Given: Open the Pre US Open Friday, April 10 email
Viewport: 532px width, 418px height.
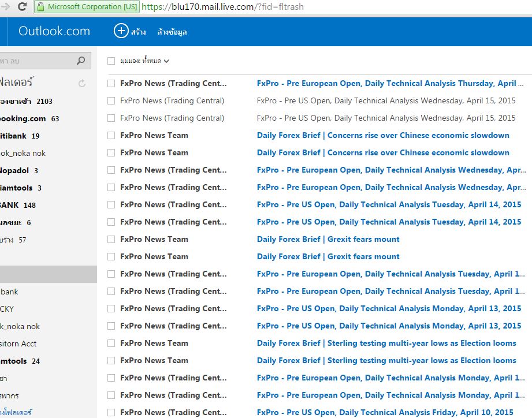Looking at the screenshot, I should pyautogui.click(x=385, y=412).
